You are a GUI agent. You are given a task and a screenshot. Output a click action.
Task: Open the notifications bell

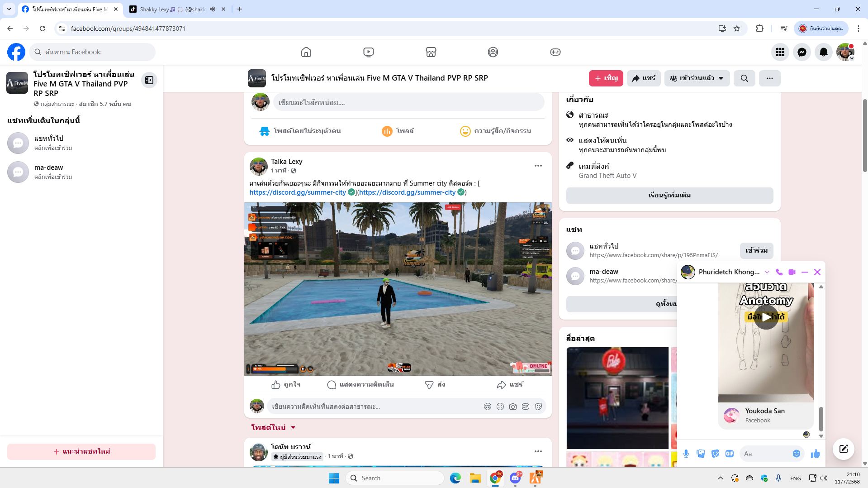(x=823, y=52)
